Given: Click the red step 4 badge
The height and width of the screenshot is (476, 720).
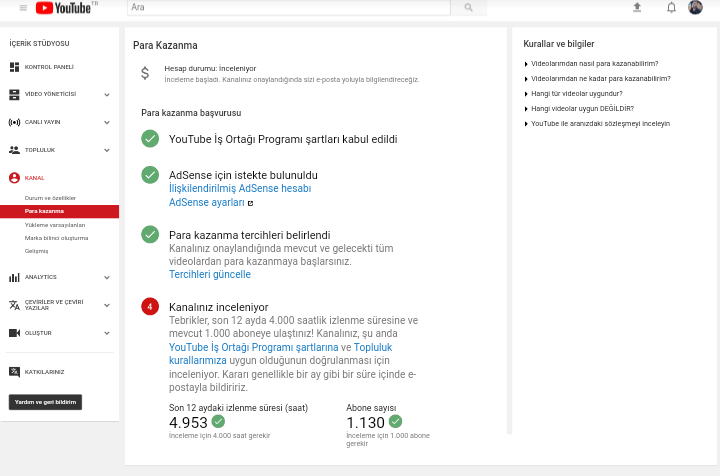Looking at the screenshot, I should tap(150, 307).
